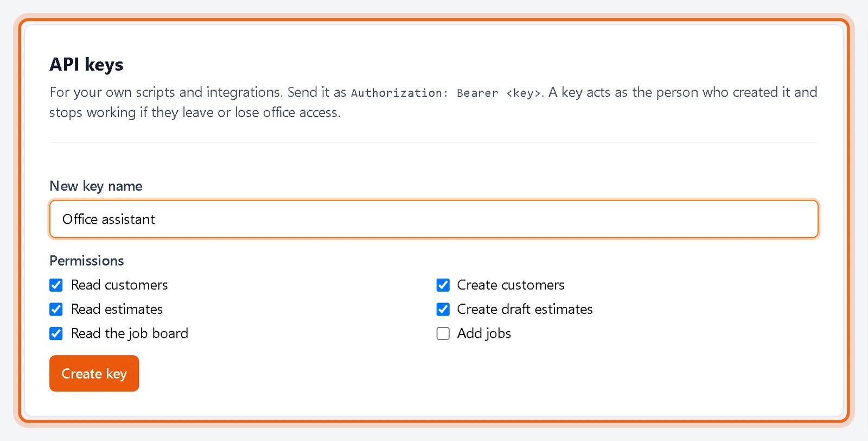Select the API keys heading
Screen dimensions: 868x441
[87, 65]
